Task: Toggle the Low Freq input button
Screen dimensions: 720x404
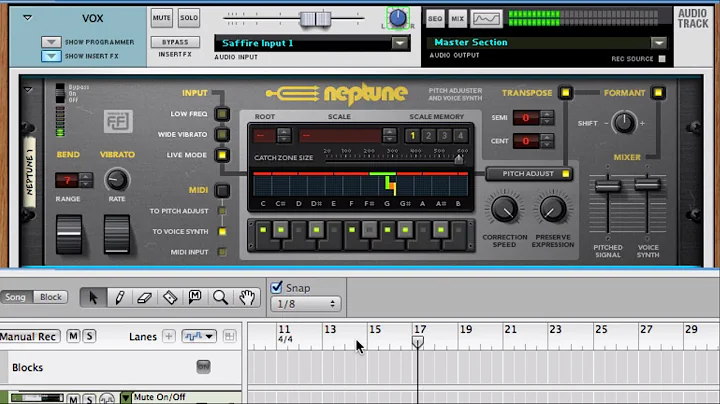Action: pyautogui.click(x=222, y=114)
